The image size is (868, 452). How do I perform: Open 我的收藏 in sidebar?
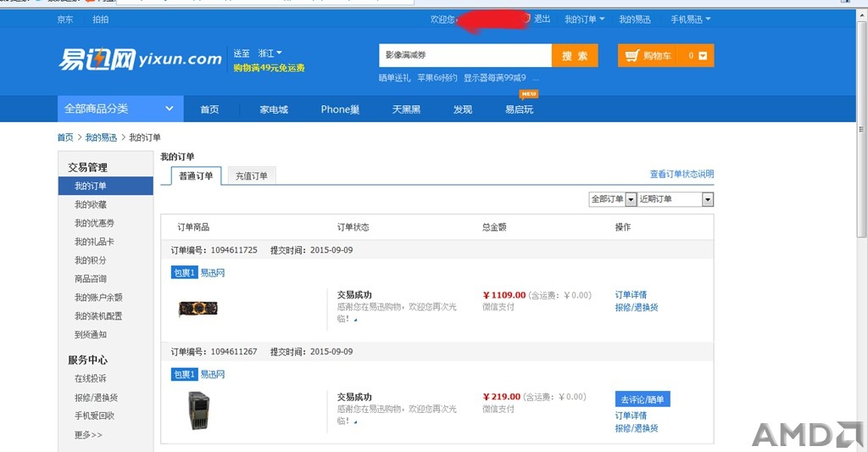pos(91,204)
